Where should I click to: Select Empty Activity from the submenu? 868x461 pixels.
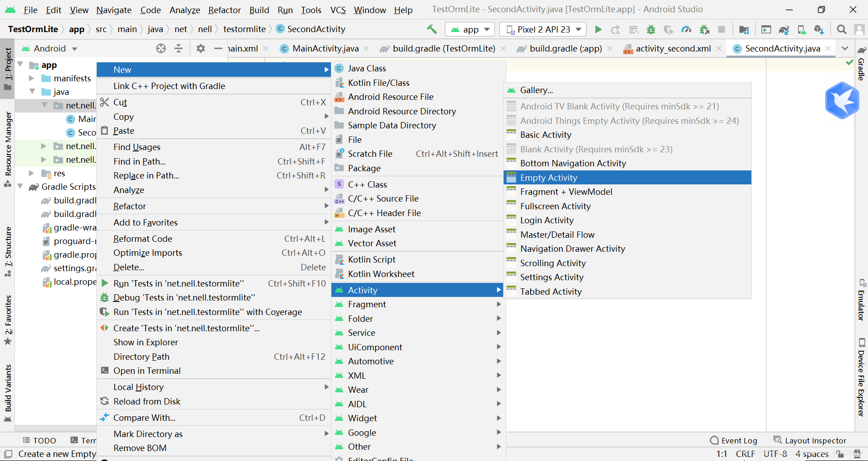[x=627, y=178]
